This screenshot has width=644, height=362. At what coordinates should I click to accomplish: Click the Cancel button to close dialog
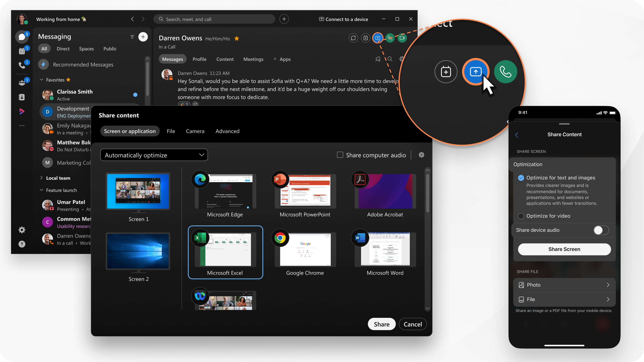pos(412,324)
